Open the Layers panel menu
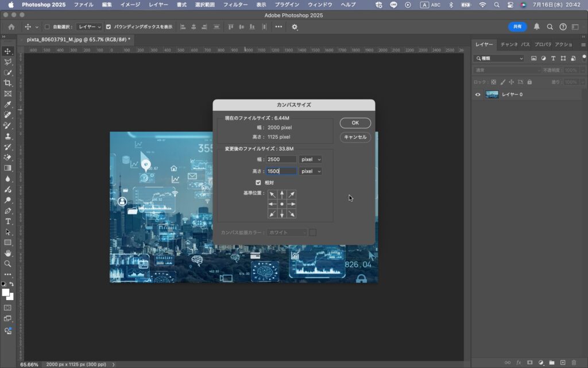The height and width of the screenshot is (368, 588). click(x=583, y=44)
